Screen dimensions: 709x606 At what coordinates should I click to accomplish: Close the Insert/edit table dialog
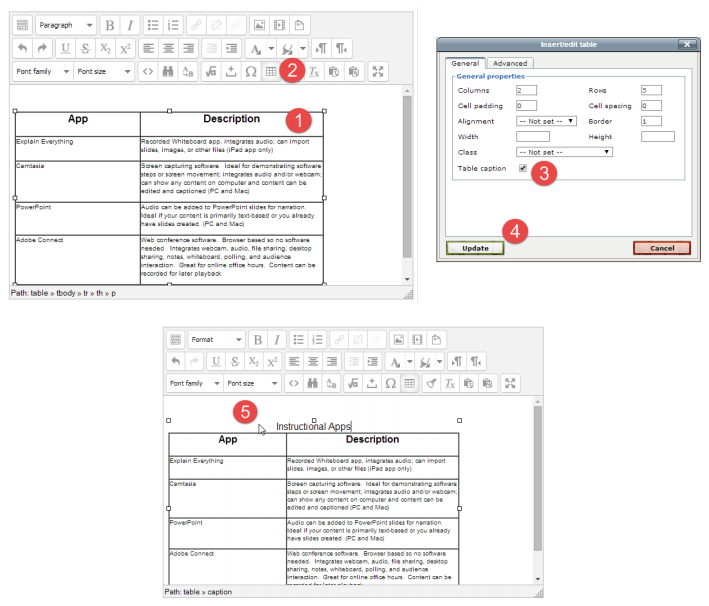coord(687,44)
